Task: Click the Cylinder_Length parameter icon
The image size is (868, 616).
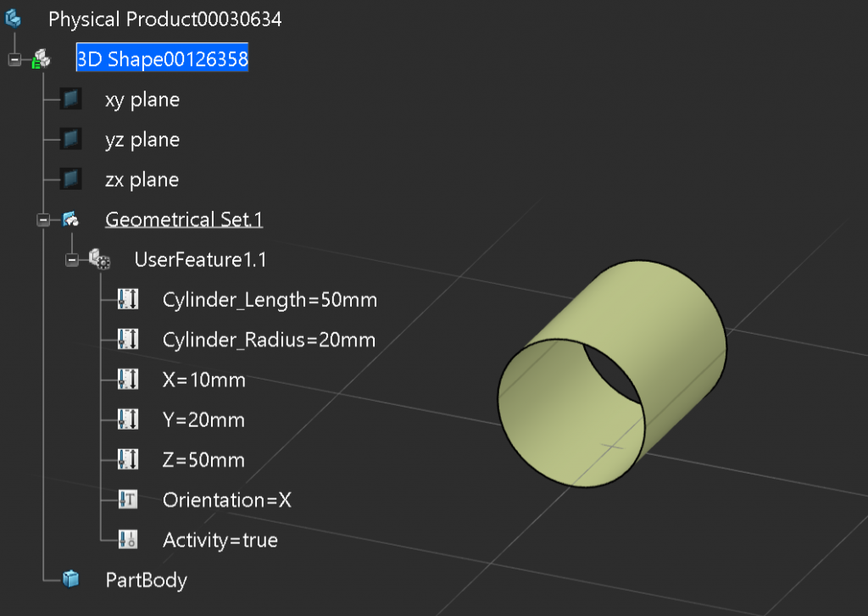Action: coord(128,299)
